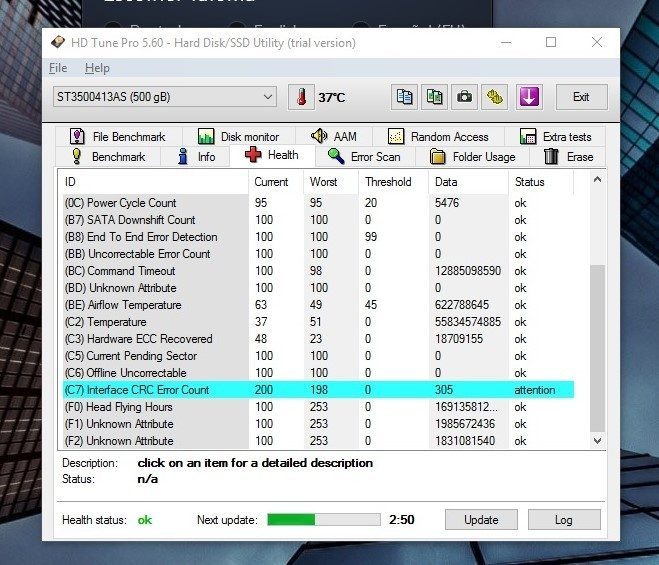Select (C3) Hardware ECC Recovered row

point(318,339)
